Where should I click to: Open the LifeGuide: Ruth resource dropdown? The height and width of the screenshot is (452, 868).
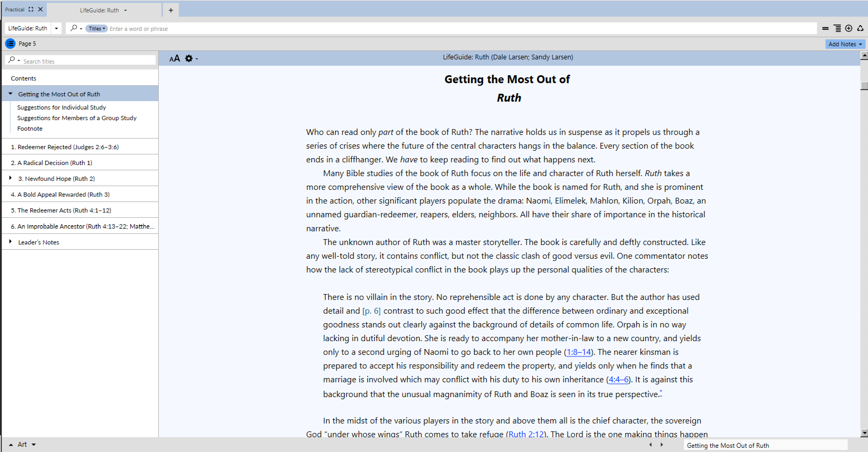point(56,28)
